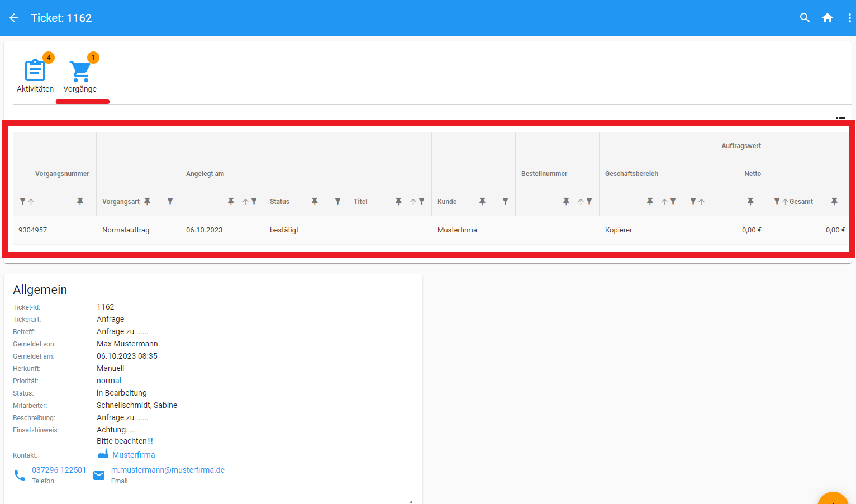This screenshot has width=856, height=504.
Task: Go to the home screen
Action: (828, 18)
